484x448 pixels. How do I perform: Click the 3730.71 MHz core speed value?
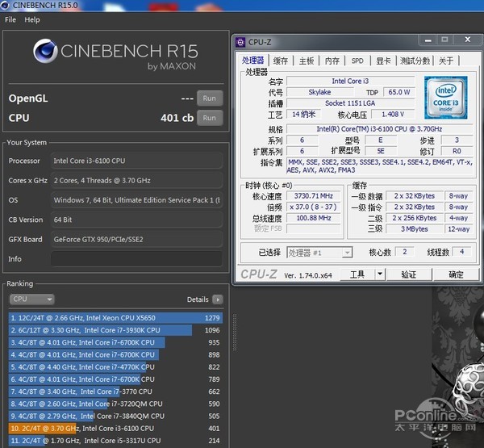pyautogui.click(x=313, y=196)
